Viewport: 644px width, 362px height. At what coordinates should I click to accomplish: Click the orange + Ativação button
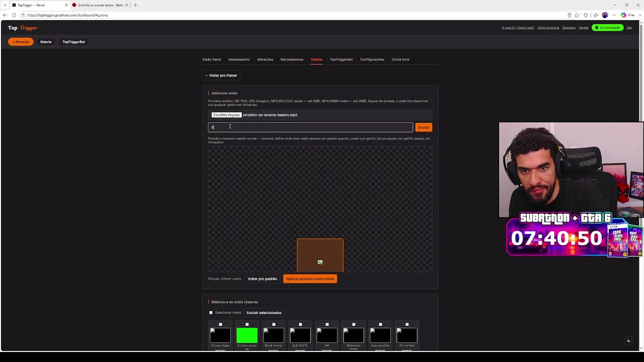tap(21, 42)
